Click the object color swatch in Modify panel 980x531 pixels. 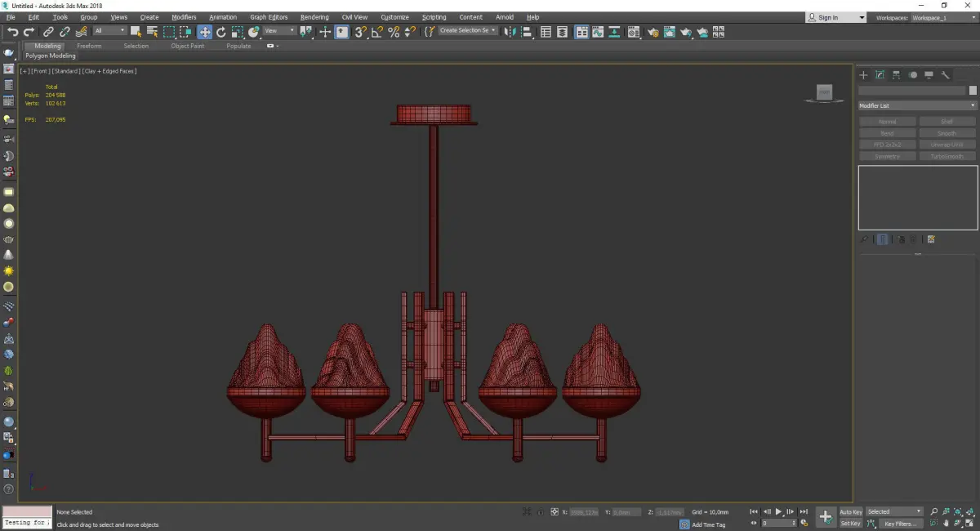coord(972,91)
